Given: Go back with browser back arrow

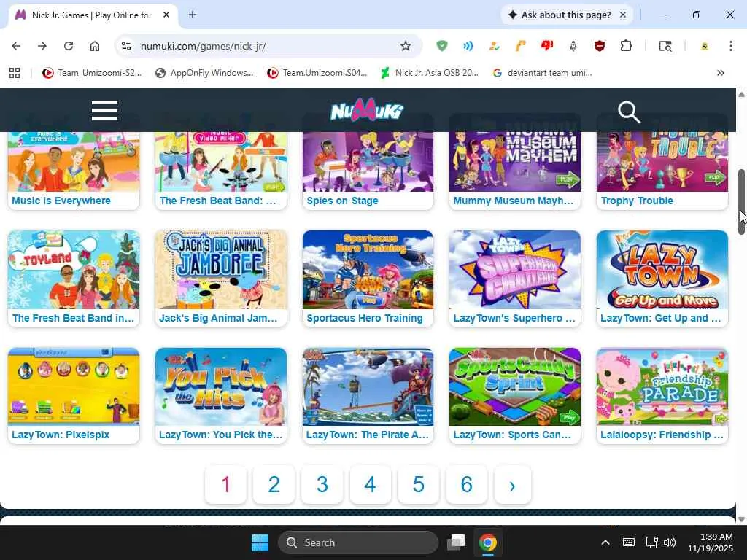Looking at the screenshot, I should pyautogui.click(x=16, y=46).
